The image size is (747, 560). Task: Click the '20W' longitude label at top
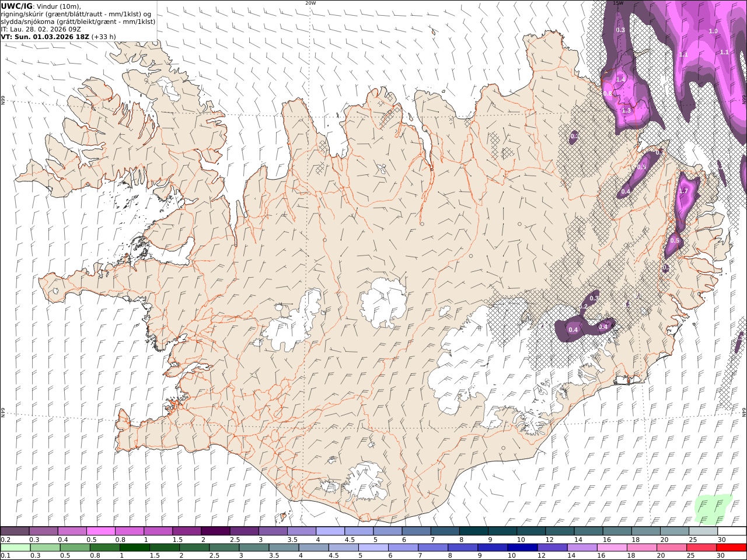point(310,3)
